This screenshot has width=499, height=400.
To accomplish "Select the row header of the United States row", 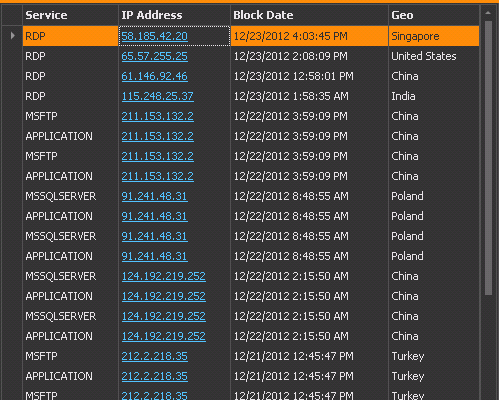I will pos(12,56).
